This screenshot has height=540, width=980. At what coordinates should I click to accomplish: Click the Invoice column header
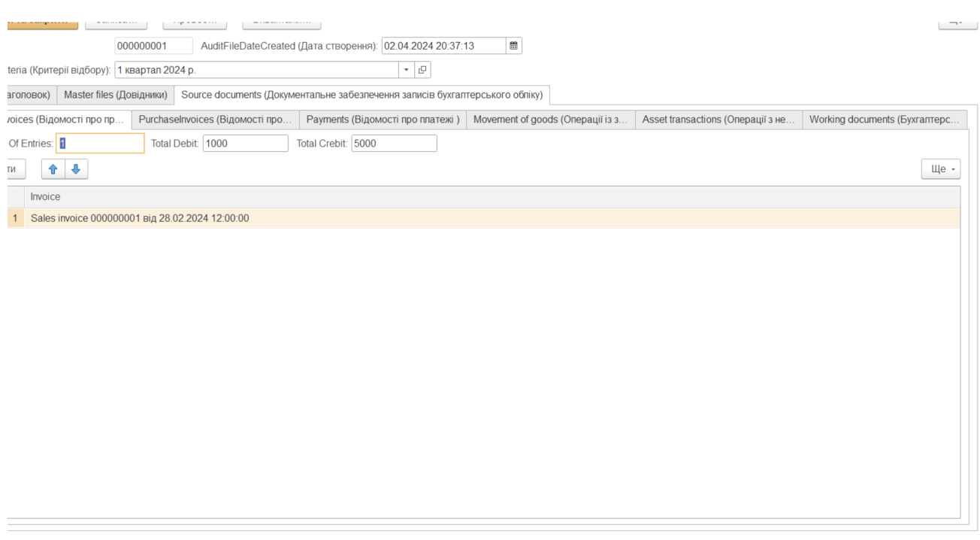(x=46, y=197)
